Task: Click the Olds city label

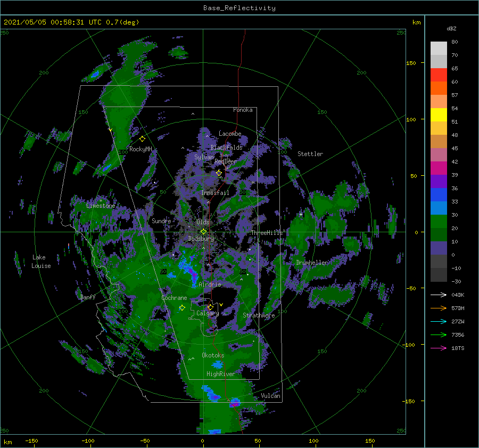Action: [x=203, y=222]
